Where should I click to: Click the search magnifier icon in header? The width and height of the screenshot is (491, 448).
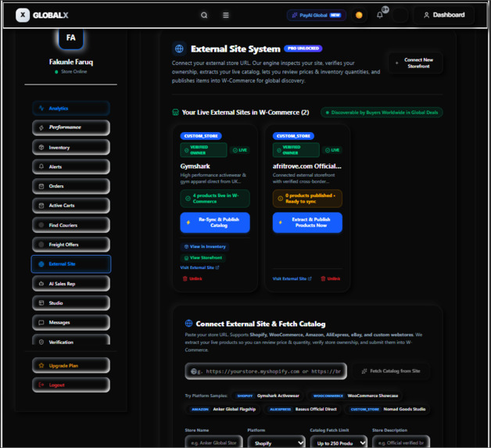coord(204,16)
